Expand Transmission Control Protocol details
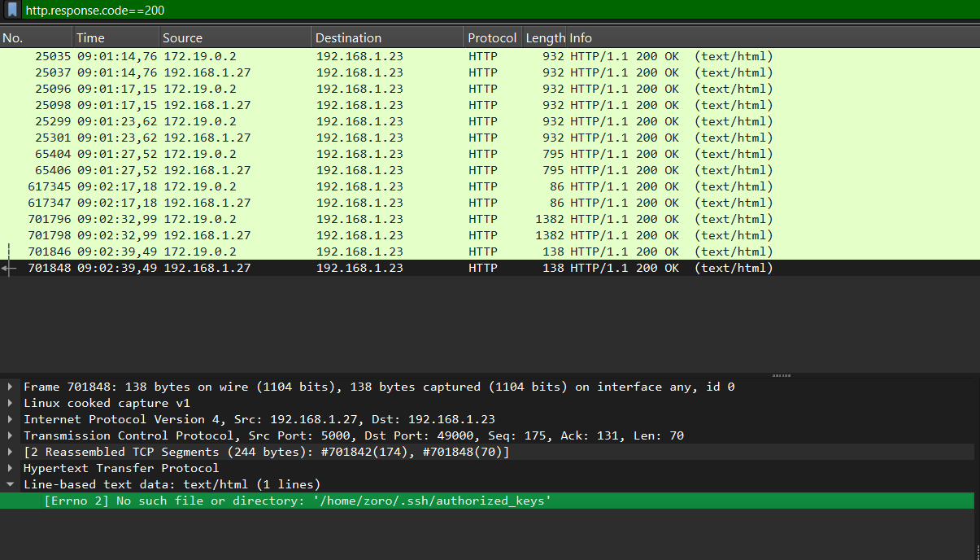 point(10,435)
